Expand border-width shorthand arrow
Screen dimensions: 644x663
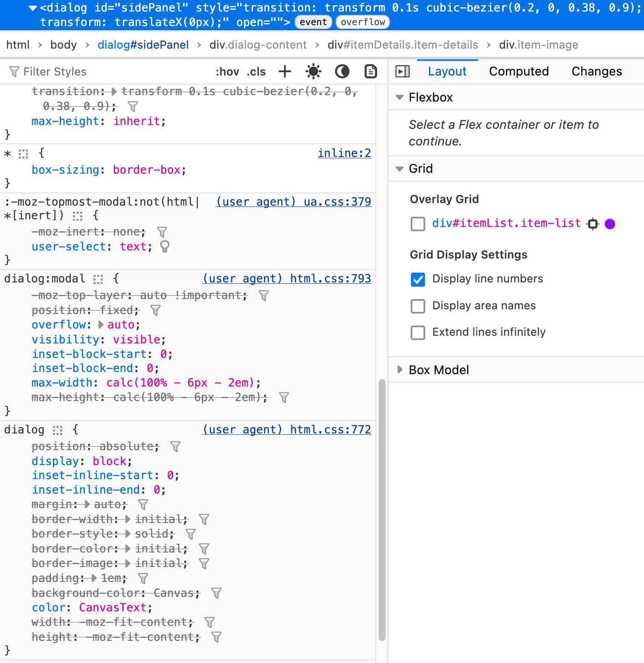click(x=128, y=519)
